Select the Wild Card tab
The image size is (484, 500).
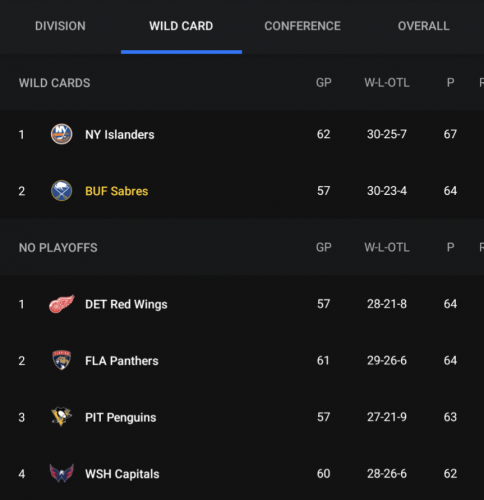click(x=181, y=26)
